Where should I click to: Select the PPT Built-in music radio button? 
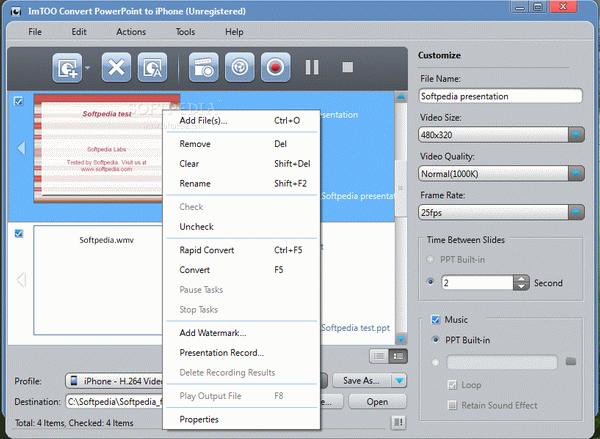[435, 339]
